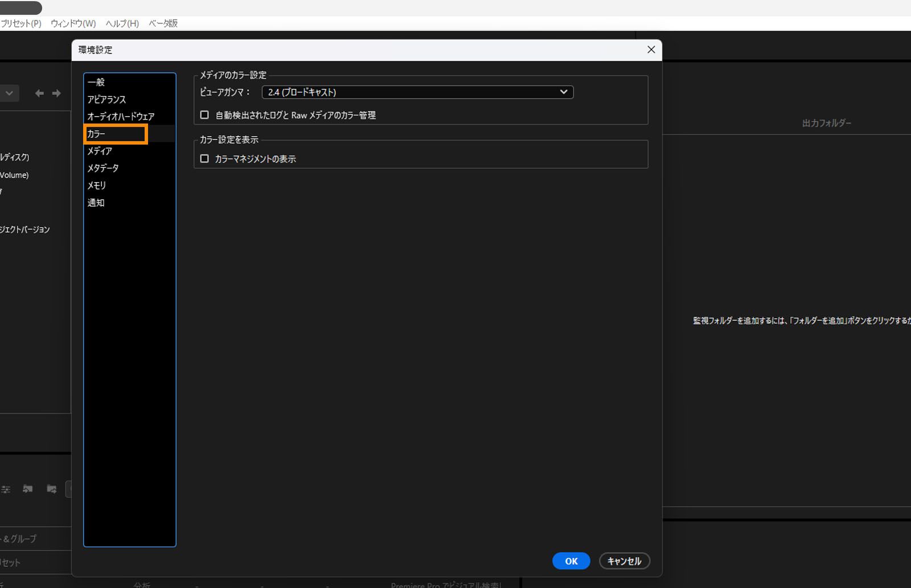This screenshot has height=588, width=911.
Task: Click the メディアのカラー設定 group label
Action: click(x=233, y=75)
